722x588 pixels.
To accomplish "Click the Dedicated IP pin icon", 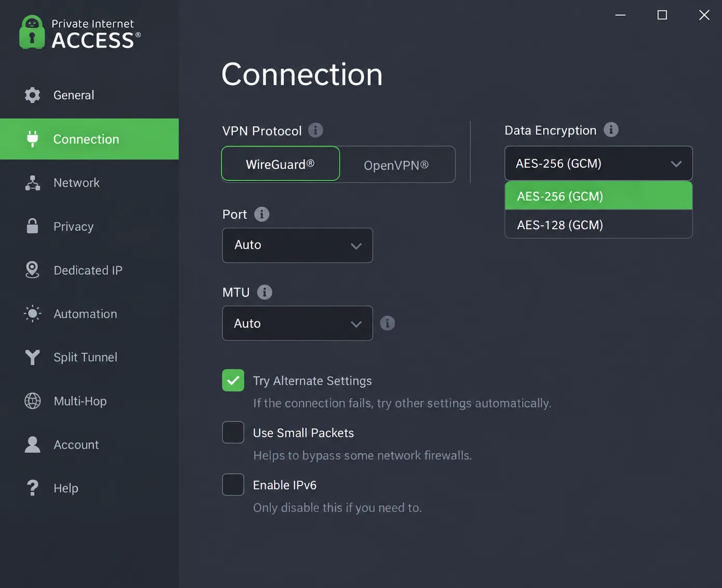I will [x=32, y=270].
